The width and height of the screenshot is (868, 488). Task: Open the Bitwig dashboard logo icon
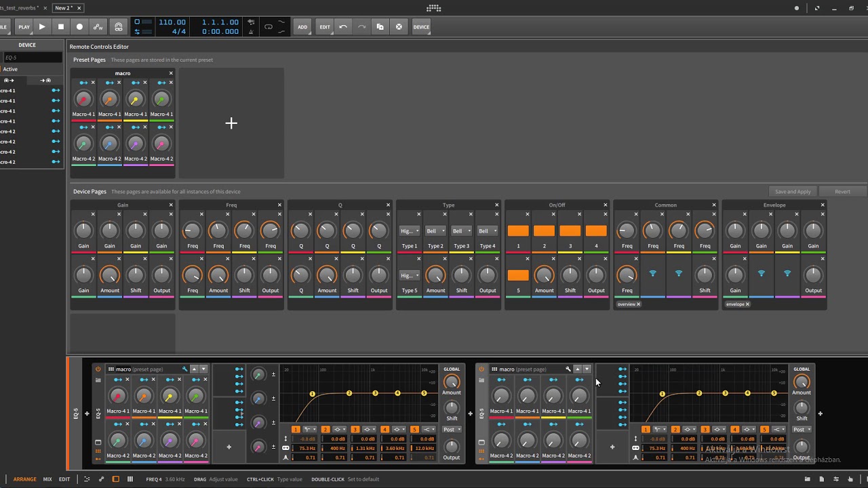[x=434, y=8]
